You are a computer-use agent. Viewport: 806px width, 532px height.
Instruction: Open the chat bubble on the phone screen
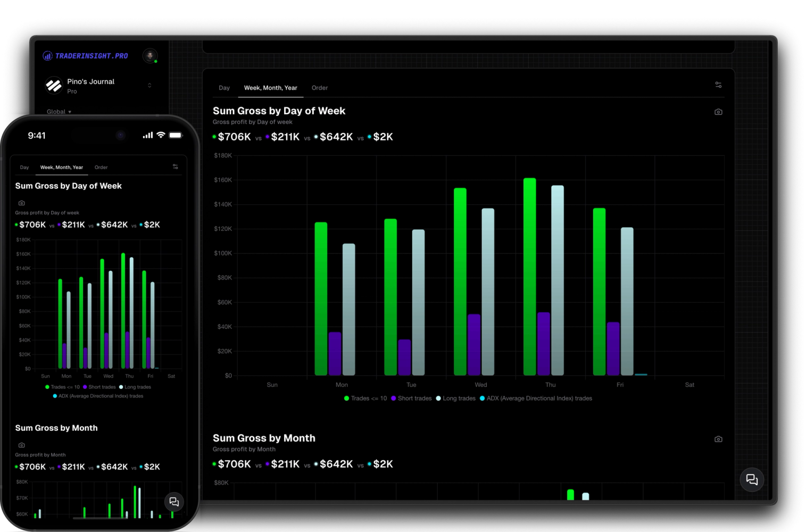click(174, 502)
